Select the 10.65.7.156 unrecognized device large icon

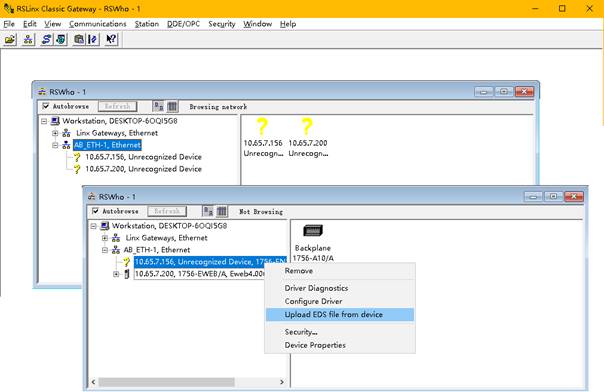(263, 138)
